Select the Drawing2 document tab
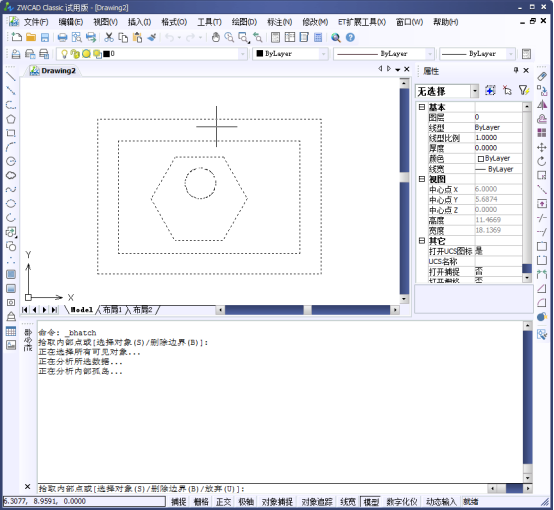The width and height of the screenshot is (554, 510). coord(54,71)
